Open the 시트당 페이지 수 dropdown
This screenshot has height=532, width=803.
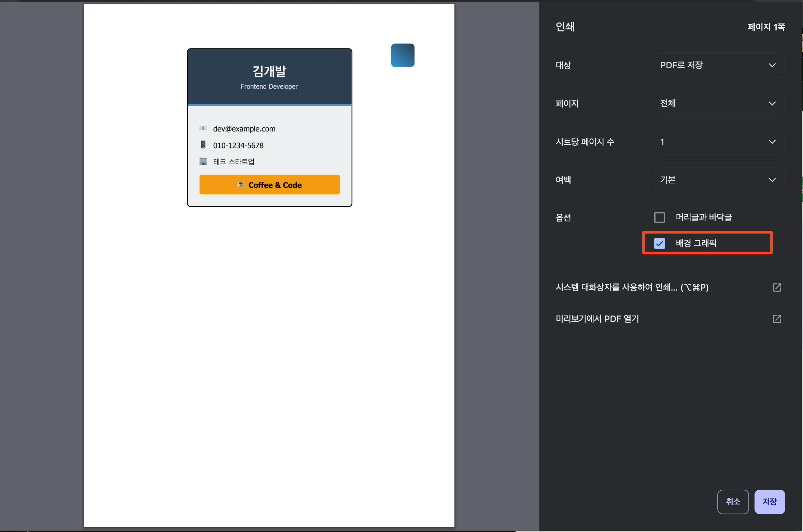[x=719, y=142]
